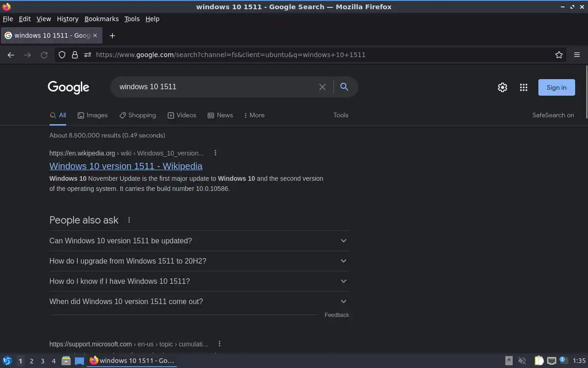This screenshot has width=588, height=368.
Task: Click the Feedback link below questions
Action: 337,315
